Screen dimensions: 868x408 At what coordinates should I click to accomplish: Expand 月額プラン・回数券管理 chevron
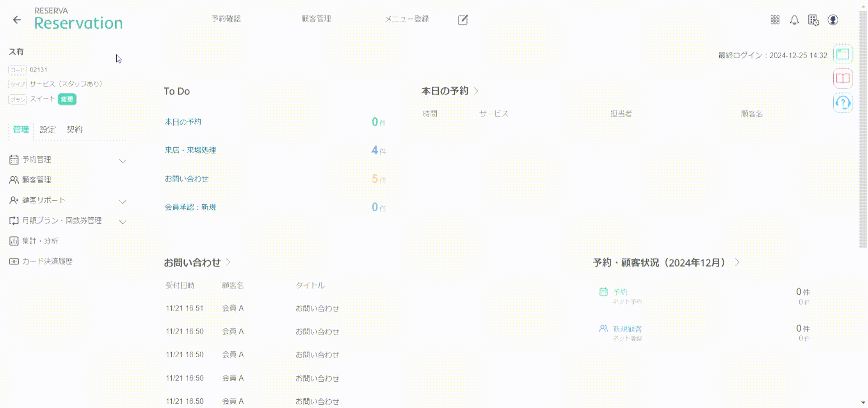coord(123,222)
